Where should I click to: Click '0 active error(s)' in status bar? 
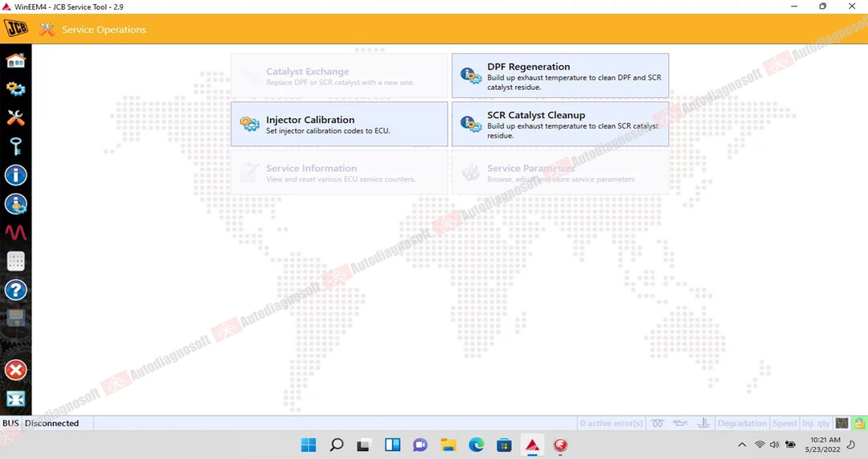coord(611,424)
